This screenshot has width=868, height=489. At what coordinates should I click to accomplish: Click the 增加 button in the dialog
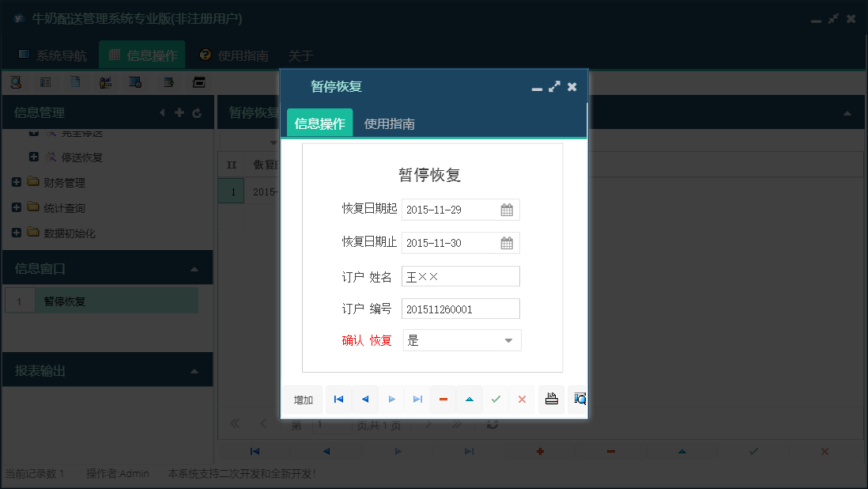click(302, 400)
